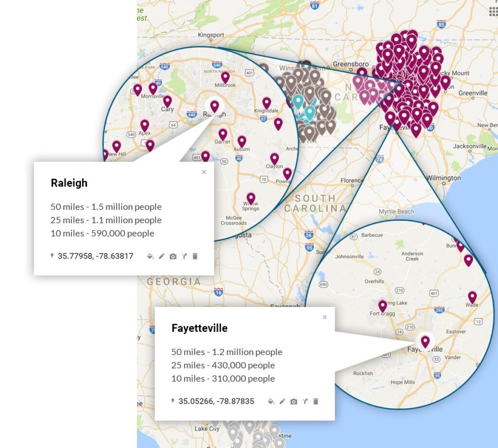The height and width of the screenshot is (448, 498).
Task: Close the Raleigh info popup
Action: 204,172
